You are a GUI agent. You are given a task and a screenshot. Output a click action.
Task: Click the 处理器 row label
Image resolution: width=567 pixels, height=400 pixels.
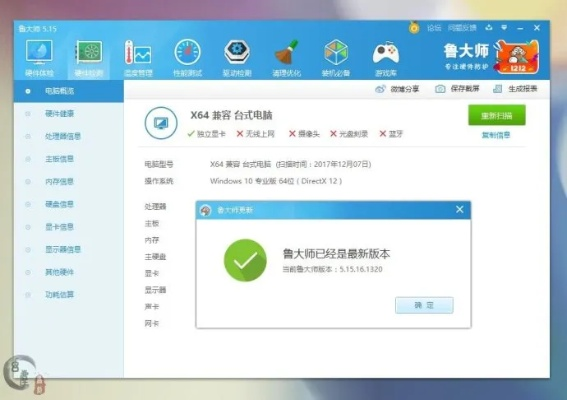point(155,207)
